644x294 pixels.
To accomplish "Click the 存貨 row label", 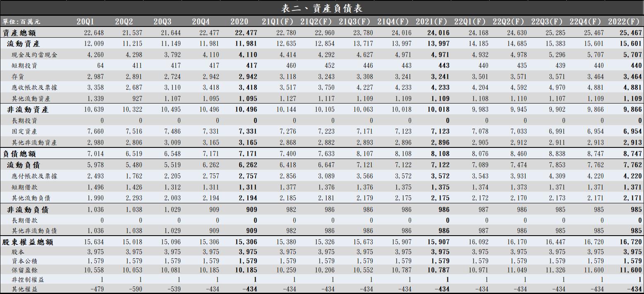I will pos(18,76).
